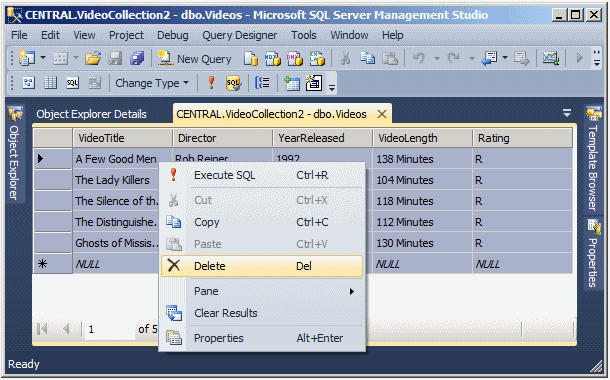
Task: Click the Analysis Services XMLA Query icon
Action: click(x=317, y=59)
